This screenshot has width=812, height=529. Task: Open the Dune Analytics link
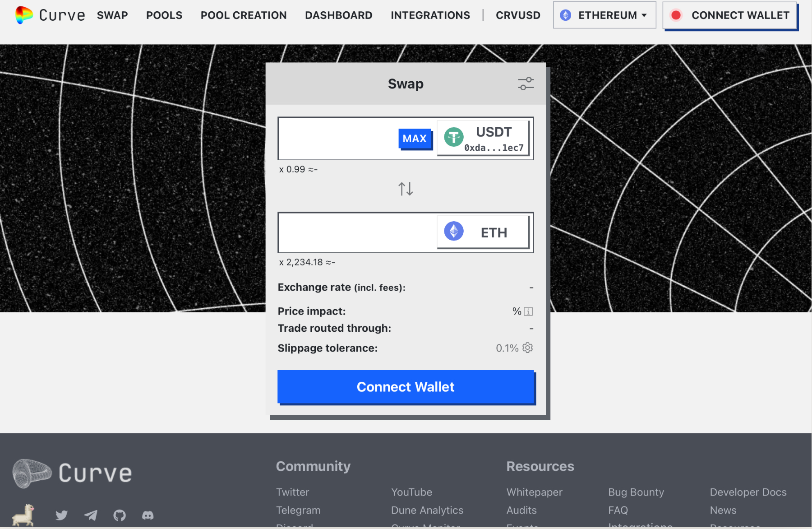coord(427,510)
